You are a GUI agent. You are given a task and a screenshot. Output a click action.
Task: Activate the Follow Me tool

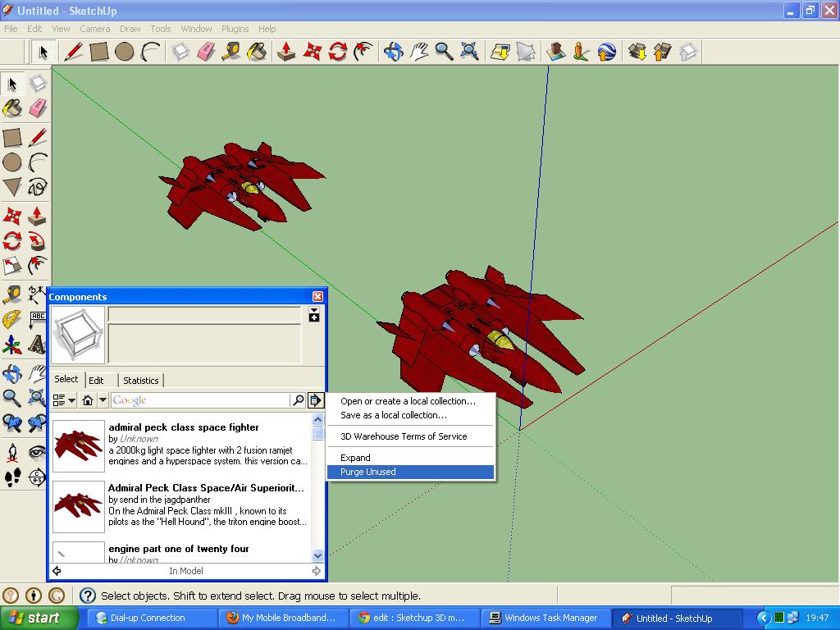38,241
